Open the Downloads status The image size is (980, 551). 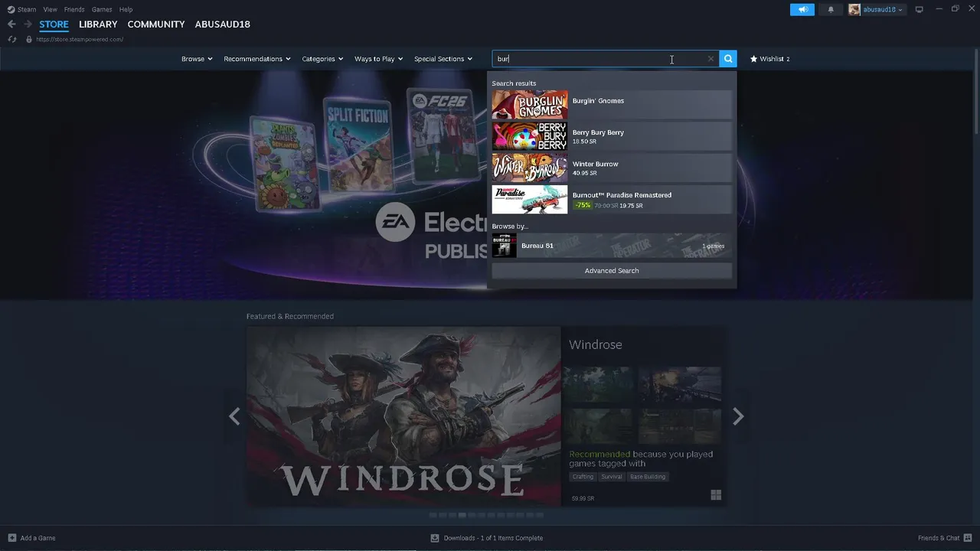(x=487, y=538)
